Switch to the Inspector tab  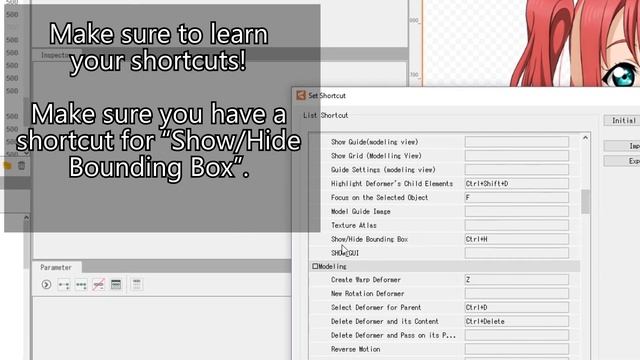(x=57, y=55)
